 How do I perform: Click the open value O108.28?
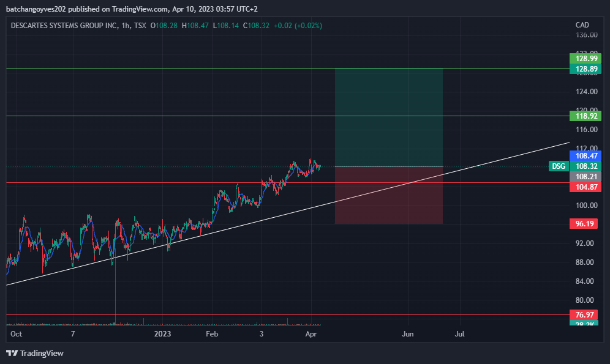[164, 26]
